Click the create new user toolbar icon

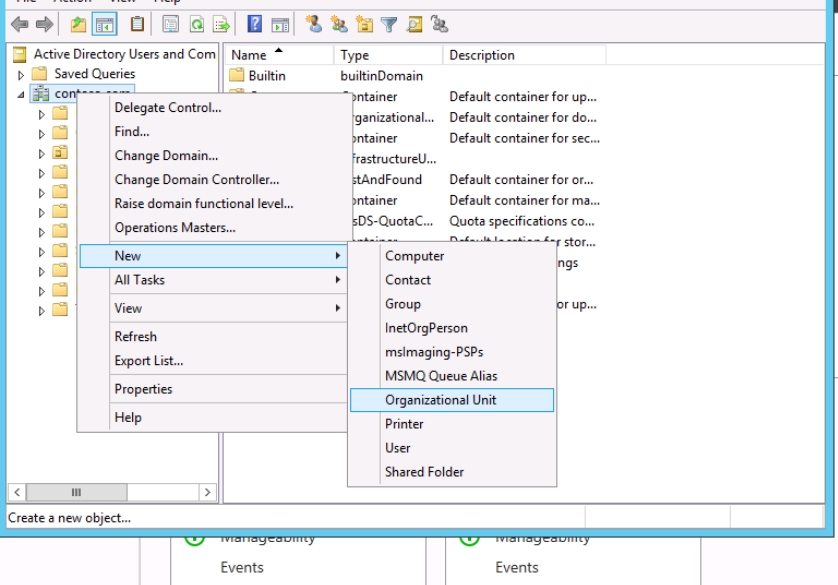point(314,24)
